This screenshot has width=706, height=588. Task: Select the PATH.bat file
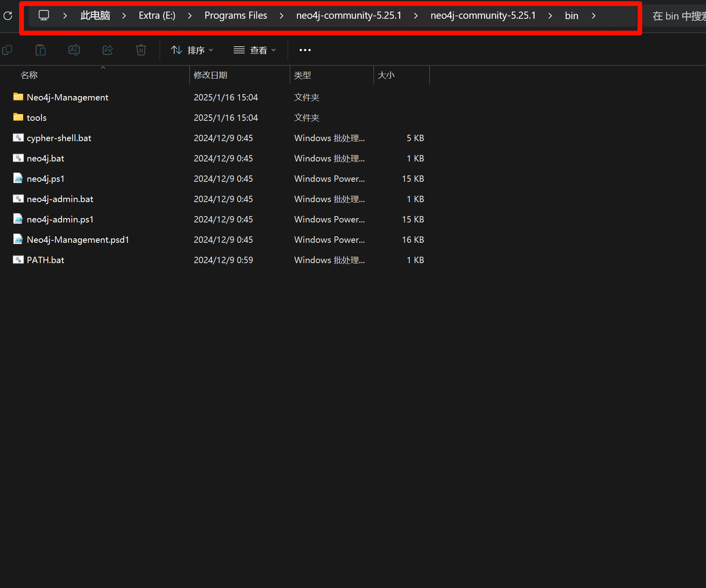click(45, 260)
